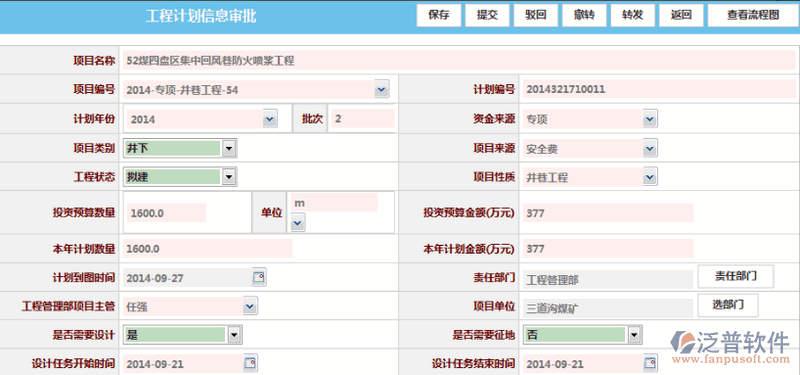Click the 批次 input field
This screenshot has width=800, height=375.
[x=362, y=119]
